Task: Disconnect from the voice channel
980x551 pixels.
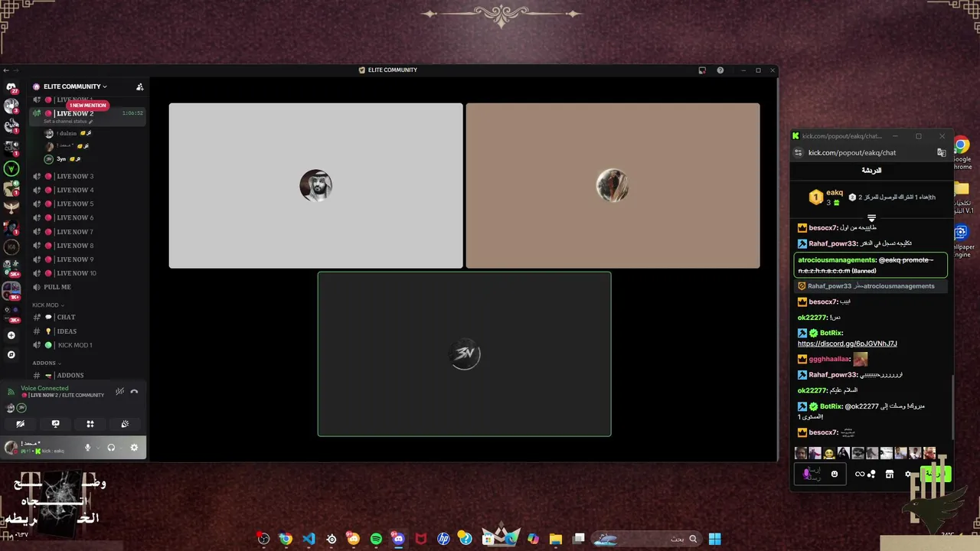Action: tap(134, 392)
